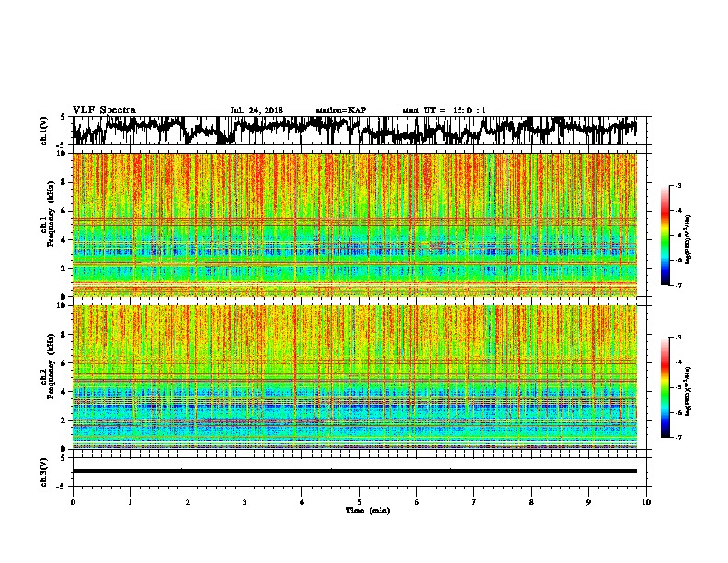Viewport: 728px width, 563px height.
Task: Click the "station=KAP" label
Action: coord(341,110)
